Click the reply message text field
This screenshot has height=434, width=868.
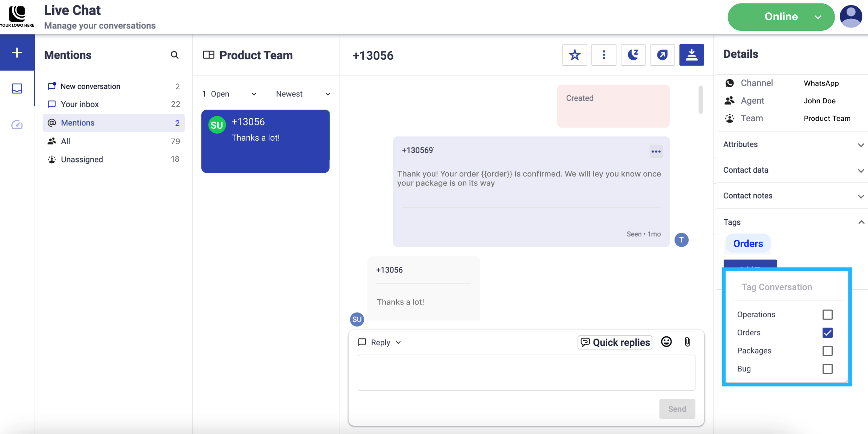526,372
